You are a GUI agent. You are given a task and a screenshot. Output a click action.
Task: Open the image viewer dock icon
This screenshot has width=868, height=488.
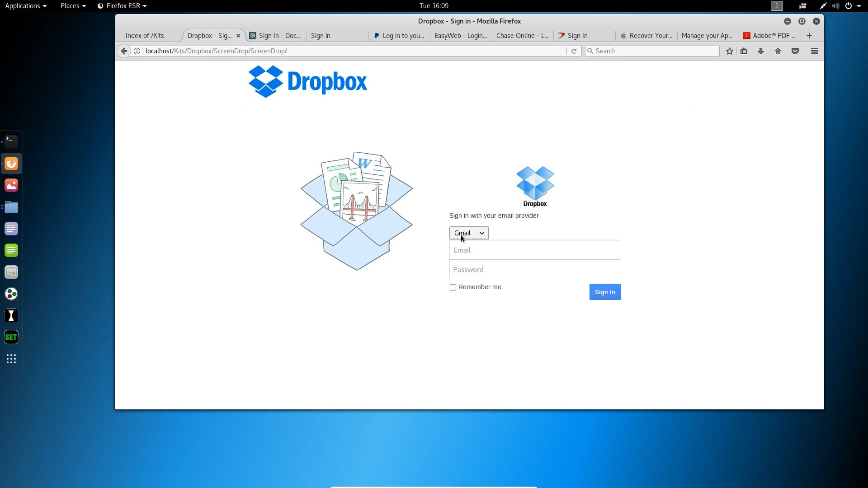(11, 185)
